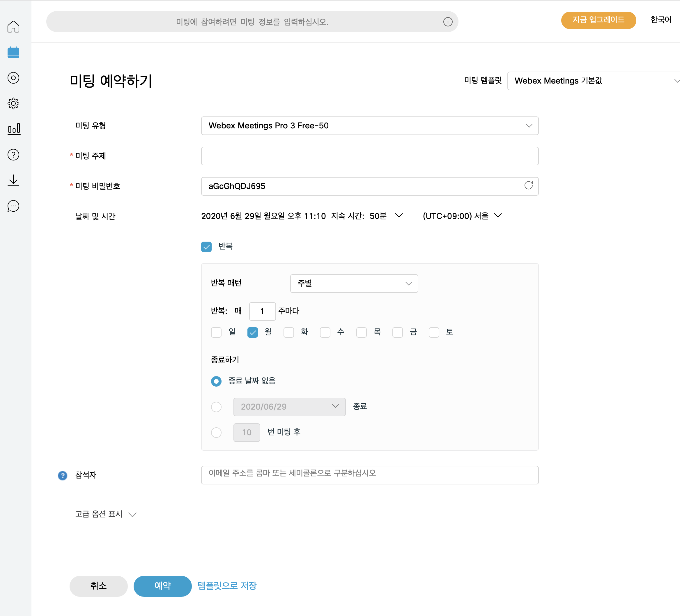
Task: Click the info icon in join bar
Action: click(448, 22)
